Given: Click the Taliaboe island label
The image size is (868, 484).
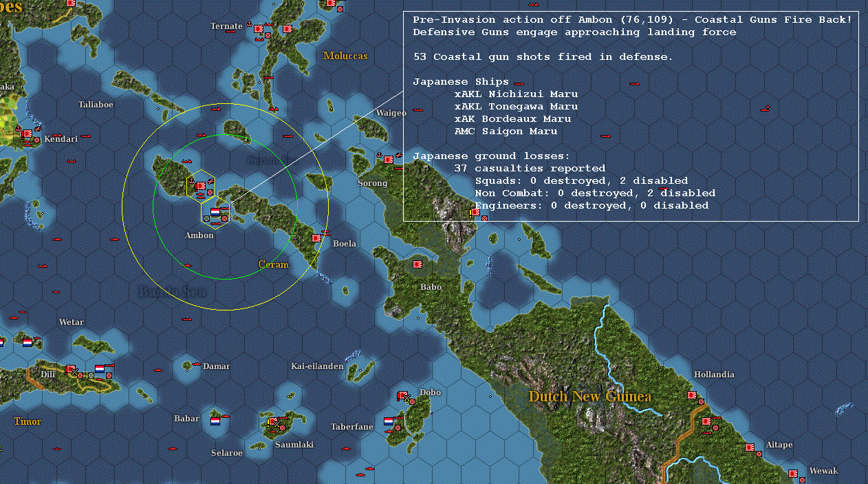Looking at the screenshot, I should pos(96,105).
